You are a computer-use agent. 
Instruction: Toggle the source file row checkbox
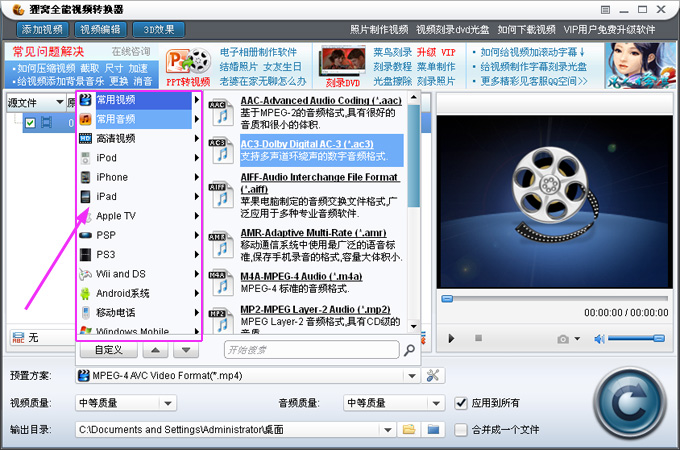[x=30, y=123]
